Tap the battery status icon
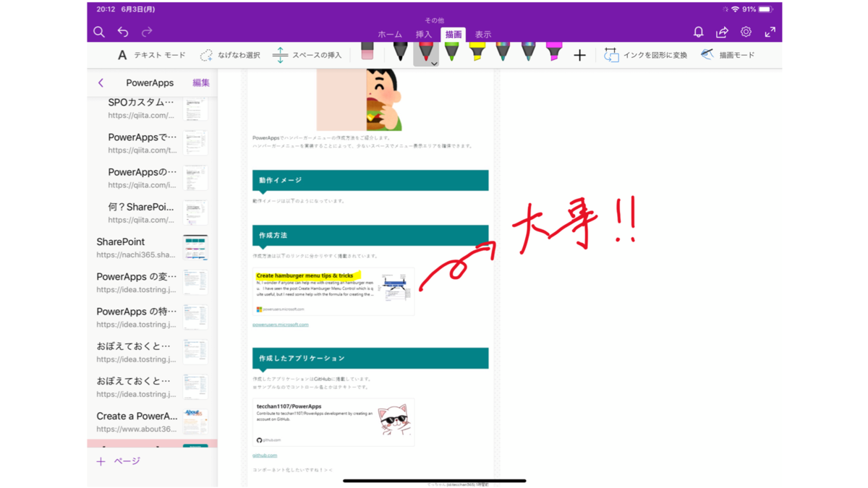 765,9
